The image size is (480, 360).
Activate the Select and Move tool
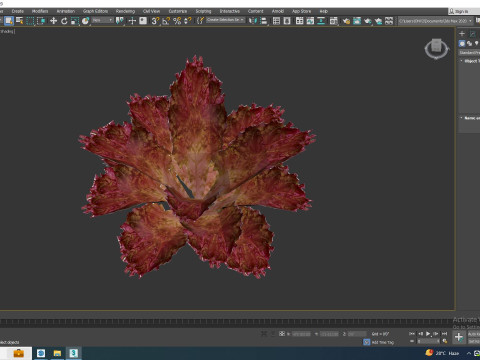[53, 21]
